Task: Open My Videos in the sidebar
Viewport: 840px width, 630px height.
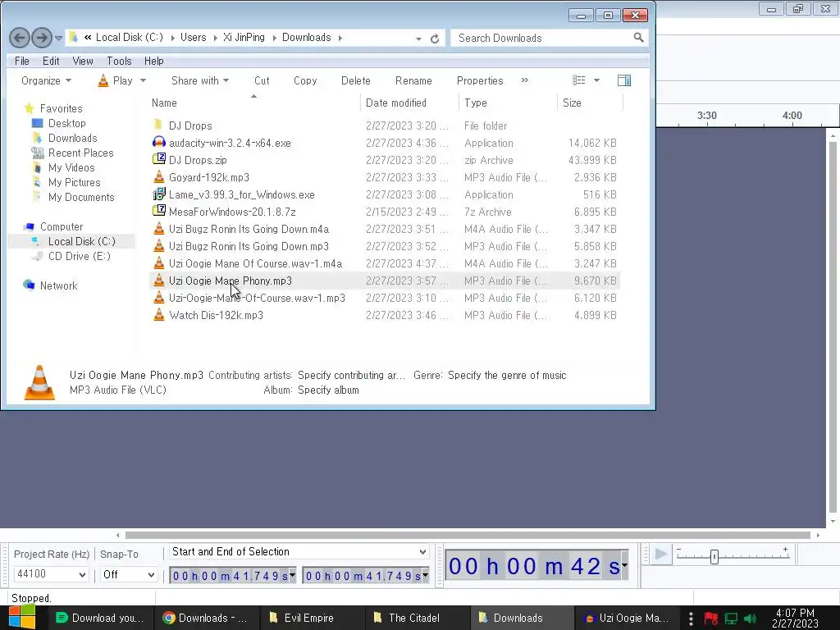Action: point(71,167)
